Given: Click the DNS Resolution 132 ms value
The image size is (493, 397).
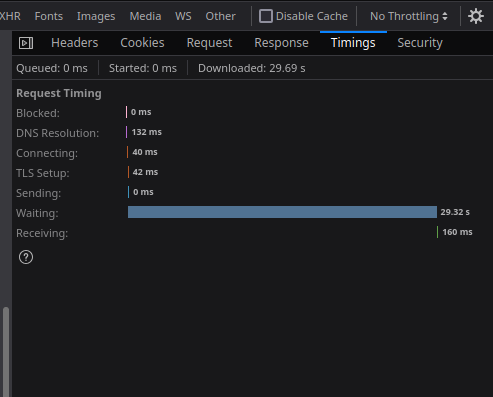Looking at the screenshot, I should (147, 132).
